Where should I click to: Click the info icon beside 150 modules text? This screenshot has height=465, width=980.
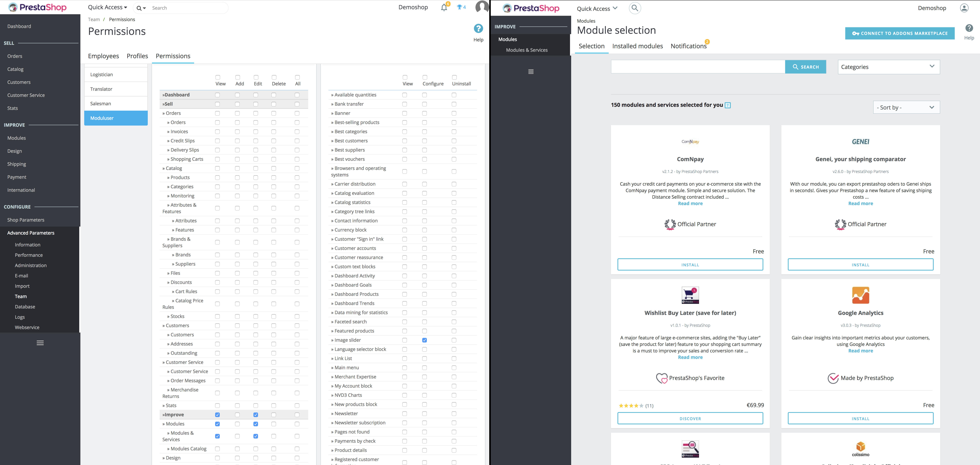click(727, 105)
